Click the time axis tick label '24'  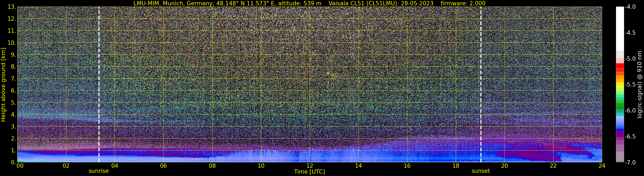pyautogui.click(x=602, y=166)
